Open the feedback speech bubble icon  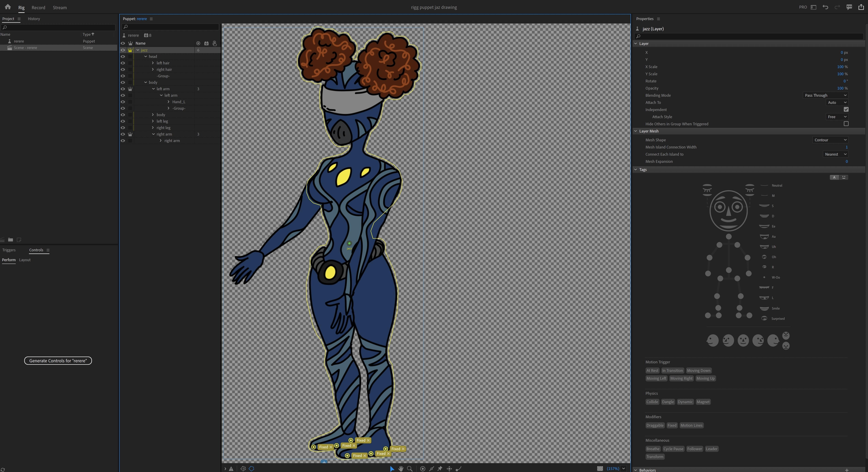(849, 7)
